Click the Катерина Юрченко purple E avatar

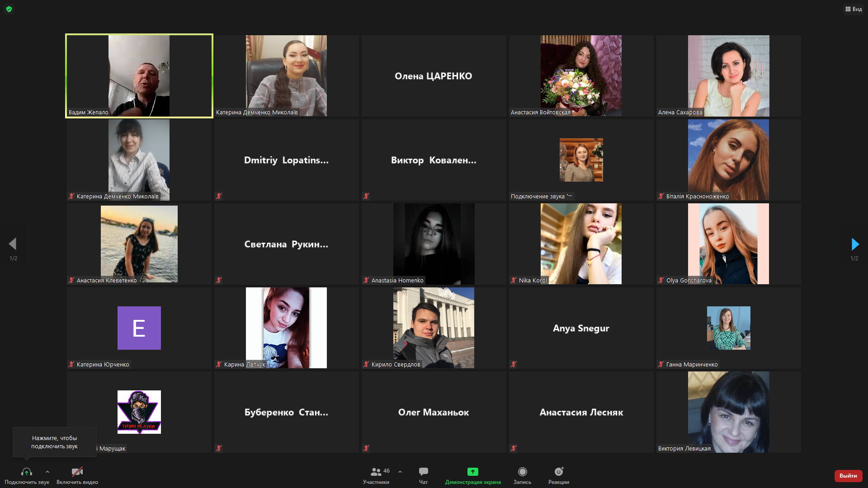tap(139, 328)
